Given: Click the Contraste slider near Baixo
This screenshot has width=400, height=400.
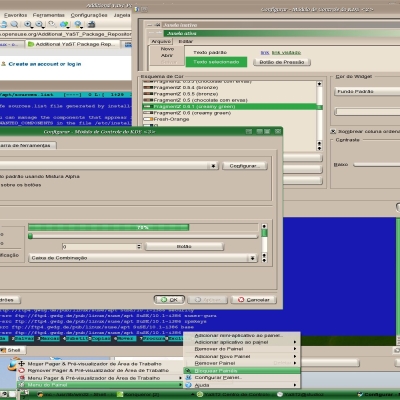Looking at the screenshot, I should coord(377,165).
